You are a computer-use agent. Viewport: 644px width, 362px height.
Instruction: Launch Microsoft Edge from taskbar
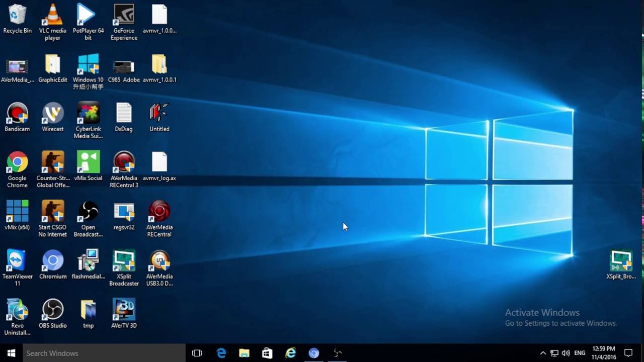pyautogui.click(x=221, y=353)
